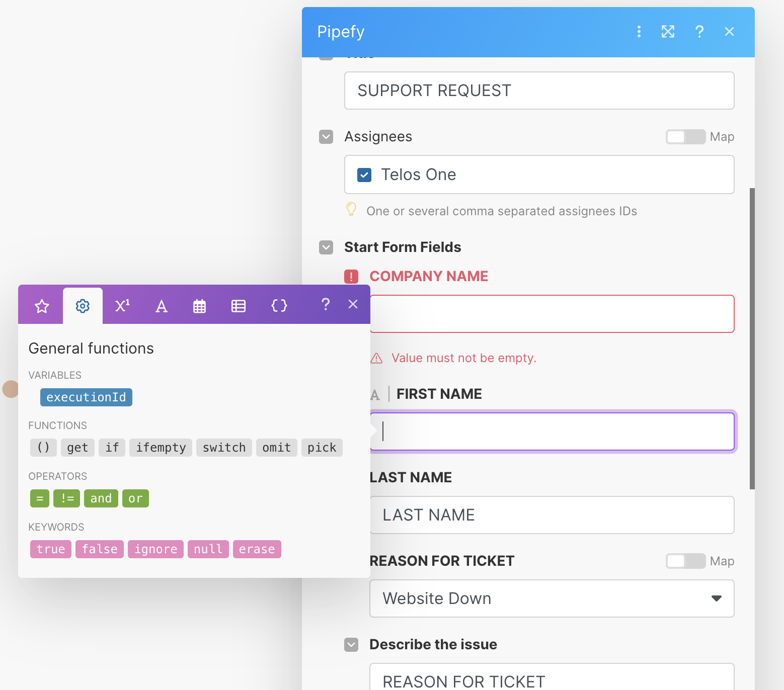Insert the or operator
This screenshot has height=690, width=784.
(135, 498)
